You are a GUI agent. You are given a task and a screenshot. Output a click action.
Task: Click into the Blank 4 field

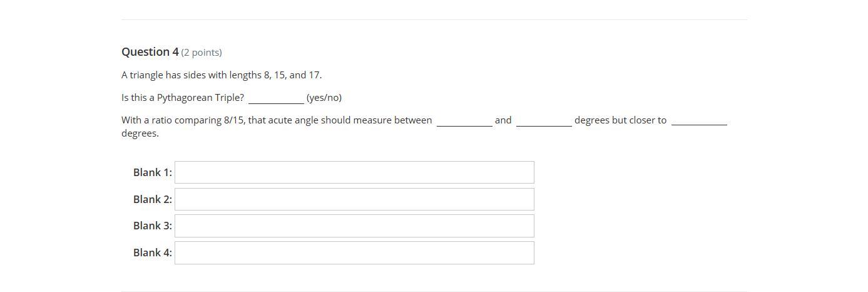[x=354, y=253]
